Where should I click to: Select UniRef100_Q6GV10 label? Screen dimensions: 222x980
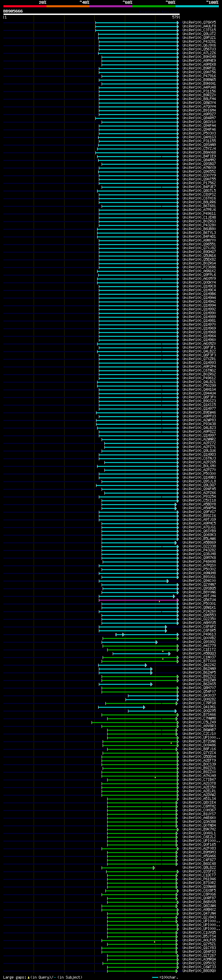tap(199, 122)
